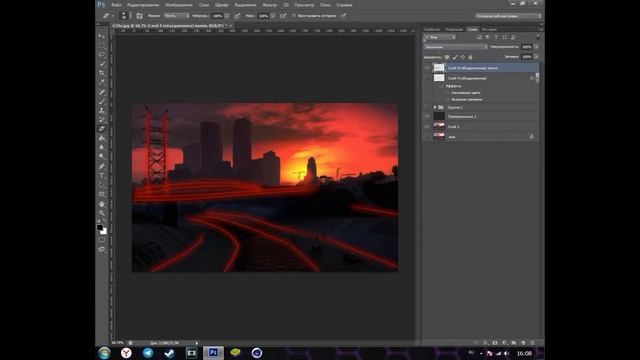Delete layer with trash icon
The image size is (640, 360).
pos(532,343)
